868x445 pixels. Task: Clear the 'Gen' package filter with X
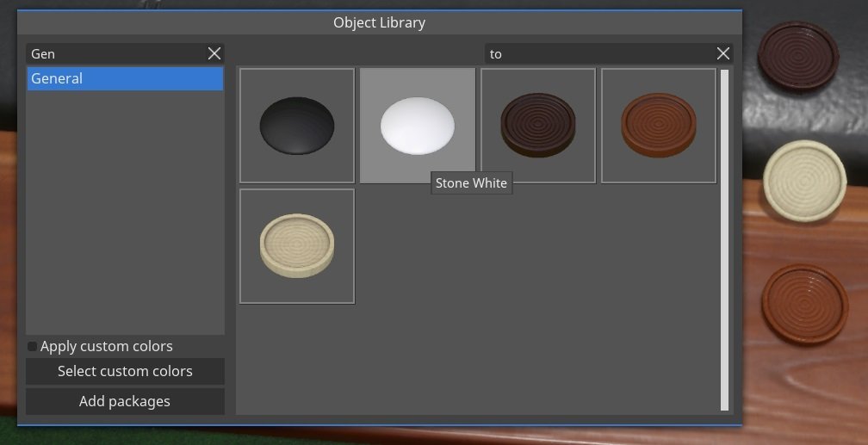214,53
